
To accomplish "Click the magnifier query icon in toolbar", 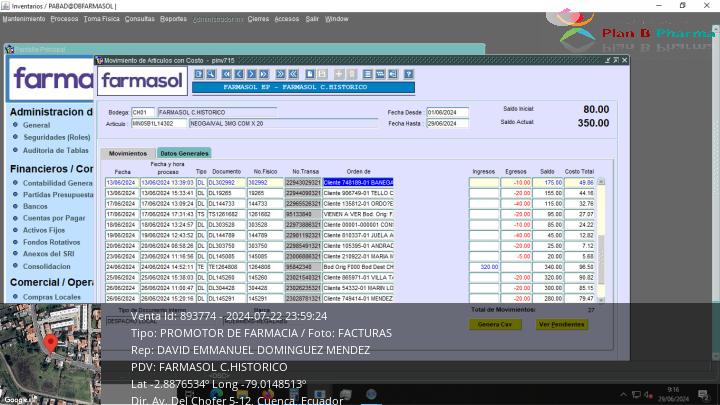I will [x=211, y=74].
